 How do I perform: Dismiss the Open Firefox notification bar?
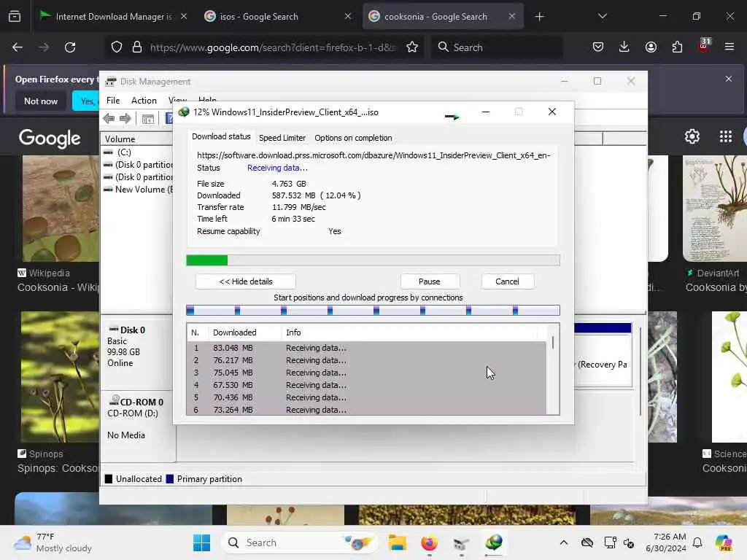[729, 79]
